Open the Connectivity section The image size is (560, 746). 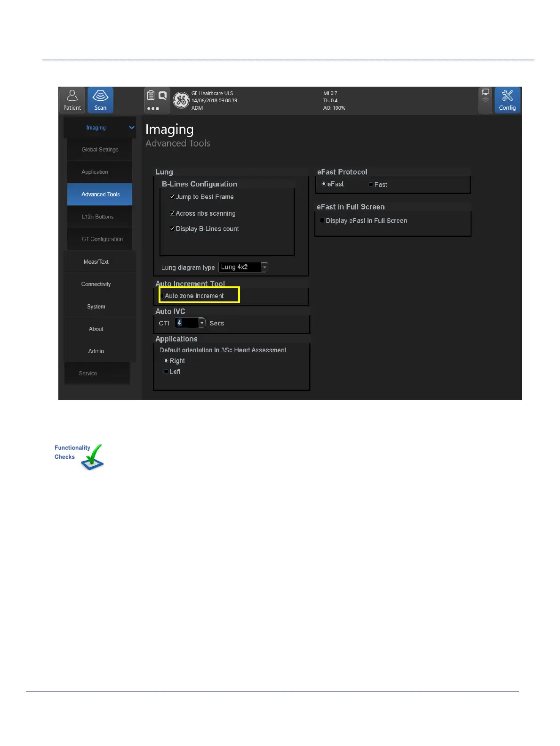point(99,284)
